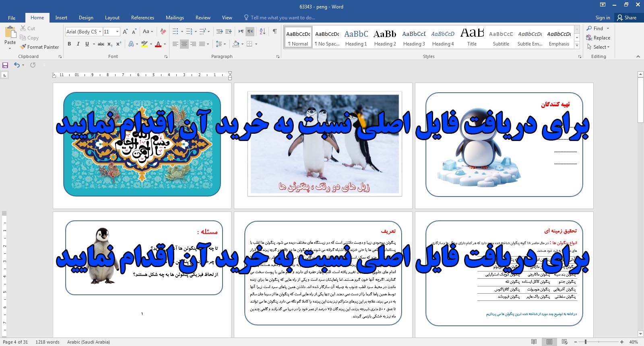This screenshot has height=346, width=644.
Task: Open the font size dropdown
Action: pyautogui.click(x=117, y=32)
